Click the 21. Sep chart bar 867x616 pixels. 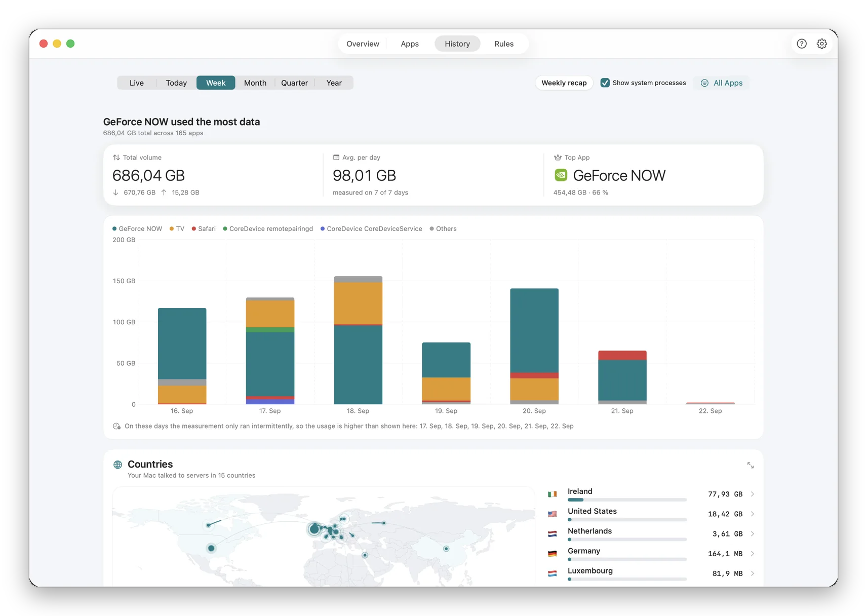(622, 377)
